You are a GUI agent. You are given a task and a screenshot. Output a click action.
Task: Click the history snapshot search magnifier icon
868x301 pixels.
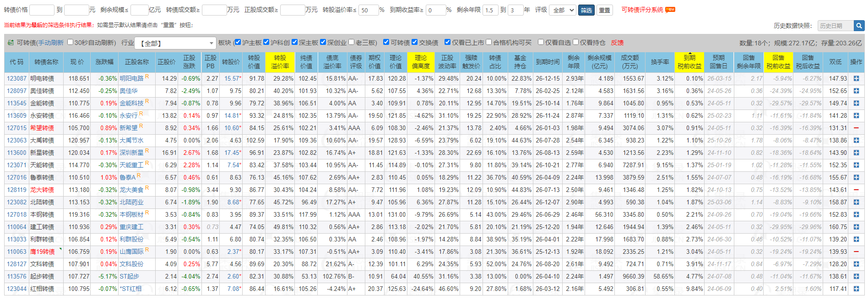click(859, 26)
